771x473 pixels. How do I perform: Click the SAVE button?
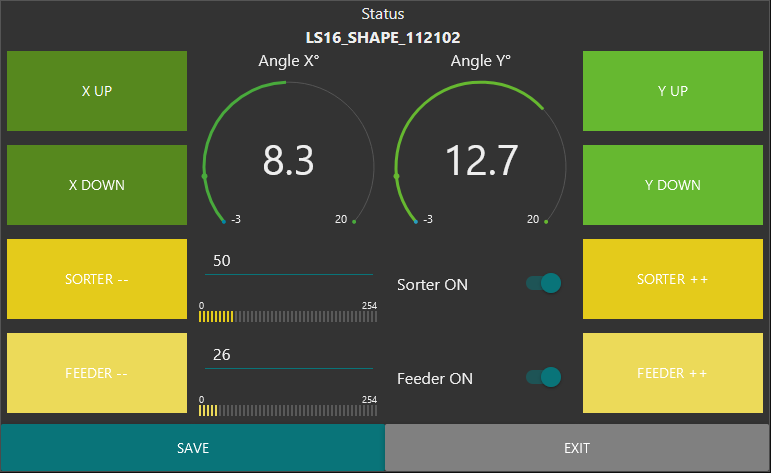point(192,448)
